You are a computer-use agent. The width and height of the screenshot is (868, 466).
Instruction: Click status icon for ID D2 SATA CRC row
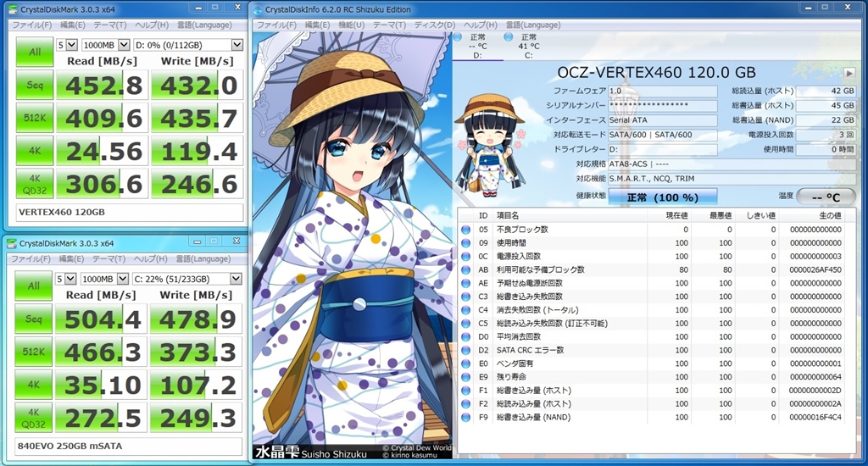point(465,350)
